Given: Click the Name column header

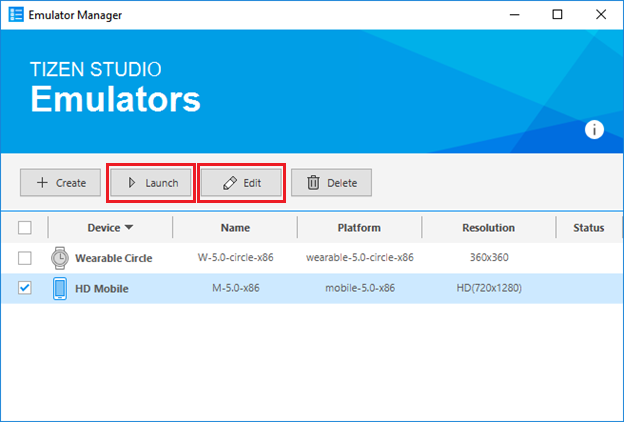Looking at the screenshot, I should [x=235, y=228].
